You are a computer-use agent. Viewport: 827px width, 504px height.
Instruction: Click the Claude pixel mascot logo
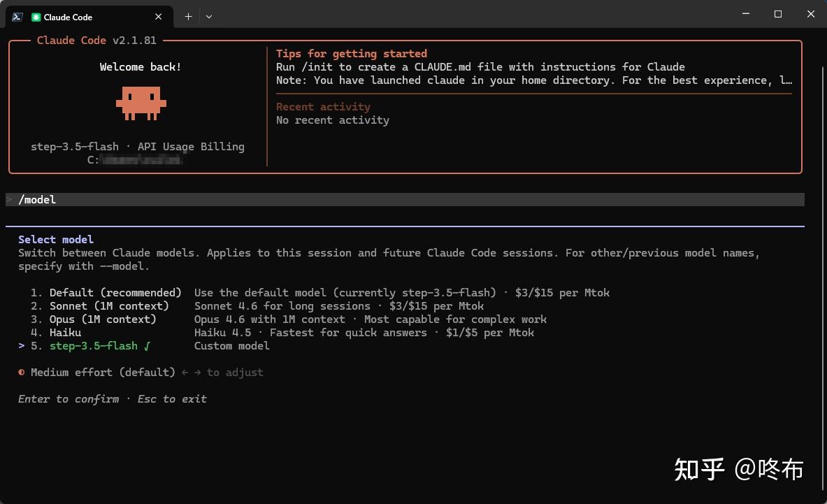tap(141, 103)
